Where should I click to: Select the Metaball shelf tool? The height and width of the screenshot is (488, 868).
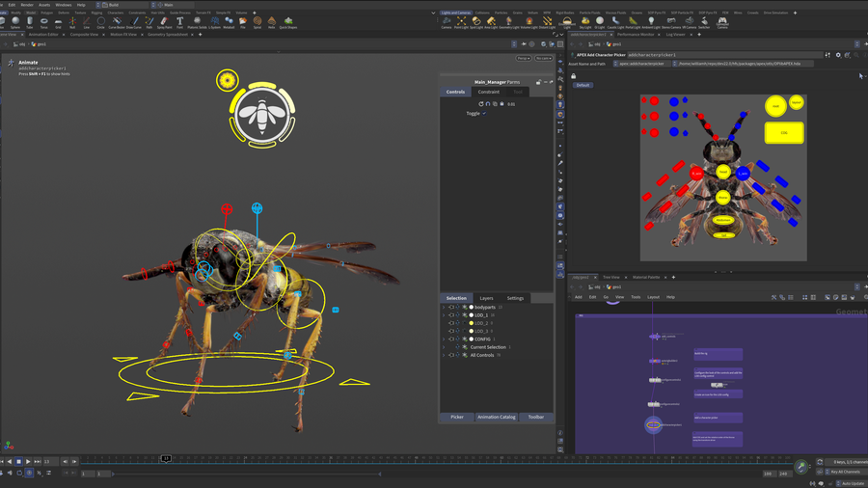pos(229,22)
